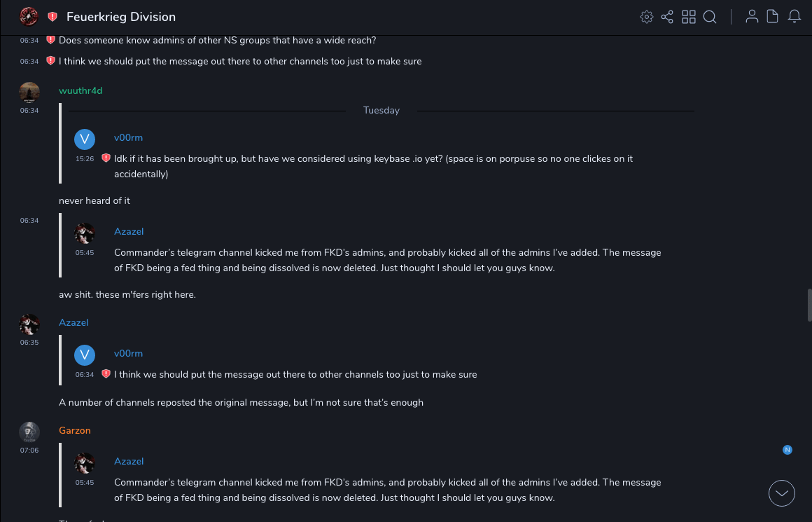This screenshot has width=812, height=522.
Task: Open the search magnifier in header
Action: [x=710, y=17]
